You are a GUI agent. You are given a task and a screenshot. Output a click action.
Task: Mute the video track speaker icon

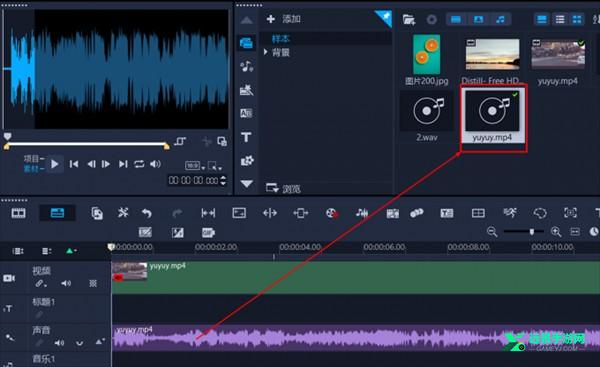(66, 283)
